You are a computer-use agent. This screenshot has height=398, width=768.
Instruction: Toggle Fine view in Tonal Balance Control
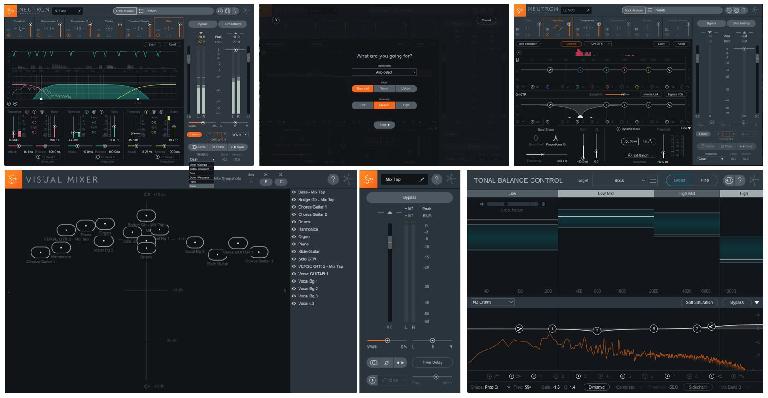(x=704, y=181)
